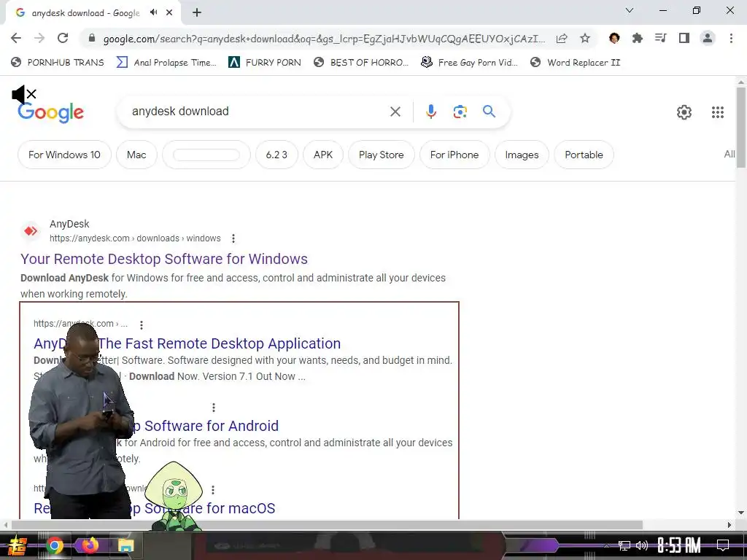Image resolution: width=747 pixels, height=560 pixels.
Task: Open options menu above Android result
Action: [214, 408]
